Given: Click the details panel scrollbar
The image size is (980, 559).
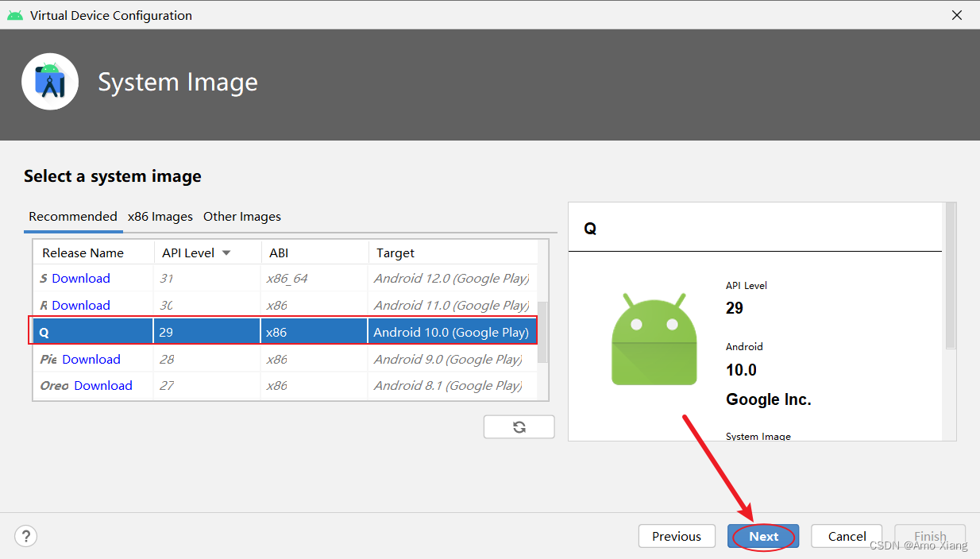Looking at the screenshot, I should pyautogui.click(x=950, y=276).
